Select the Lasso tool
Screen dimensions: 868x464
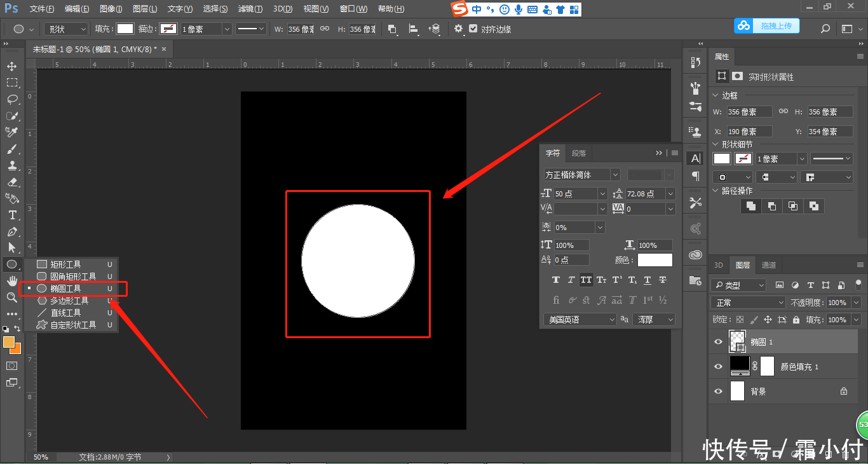tap(11, 99)
